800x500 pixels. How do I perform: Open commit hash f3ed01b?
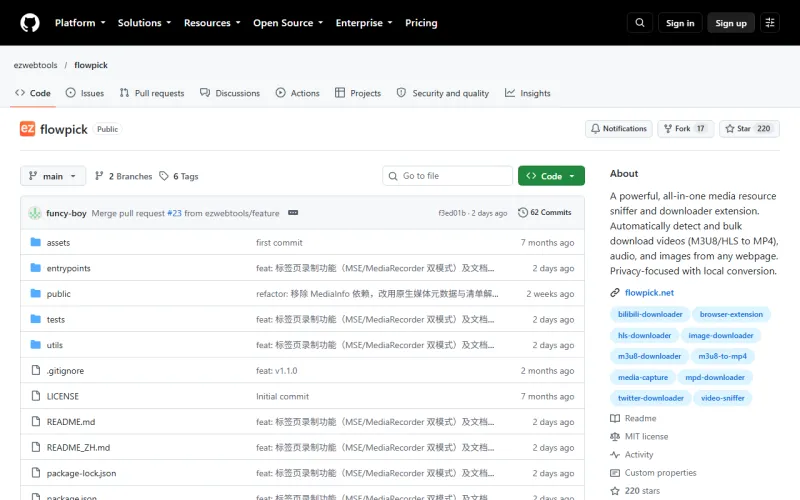pyautogui.click(x=452, y=213)
